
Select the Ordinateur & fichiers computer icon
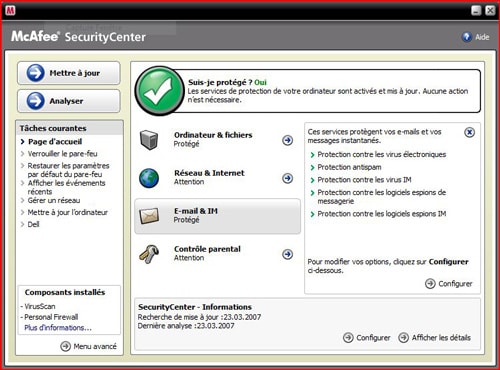coord(149,140)
